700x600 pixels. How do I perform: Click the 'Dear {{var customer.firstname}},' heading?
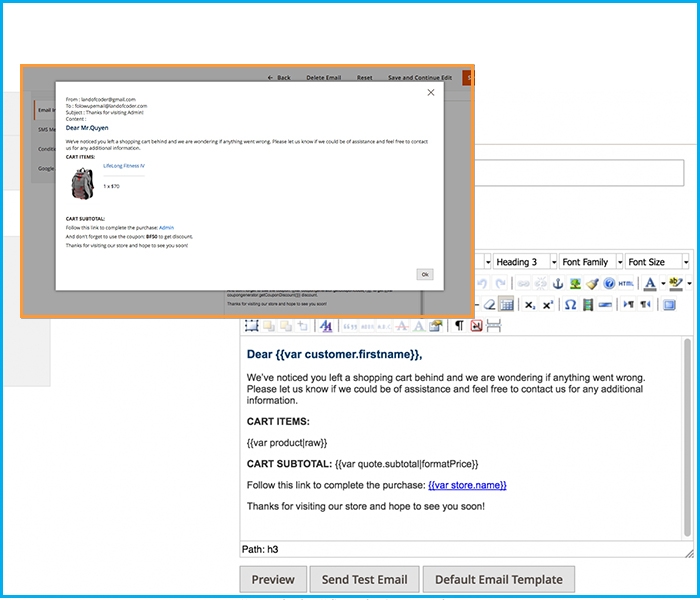pos(334,354)
